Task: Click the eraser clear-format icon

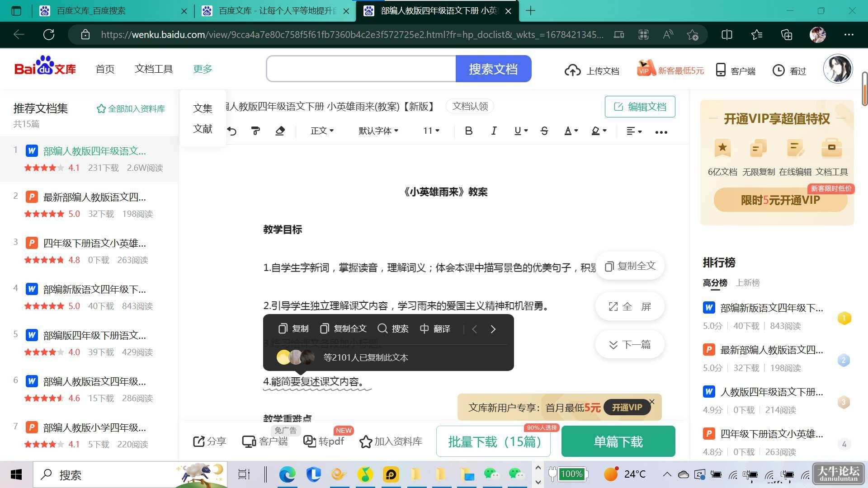Action: tap(280, 131)
